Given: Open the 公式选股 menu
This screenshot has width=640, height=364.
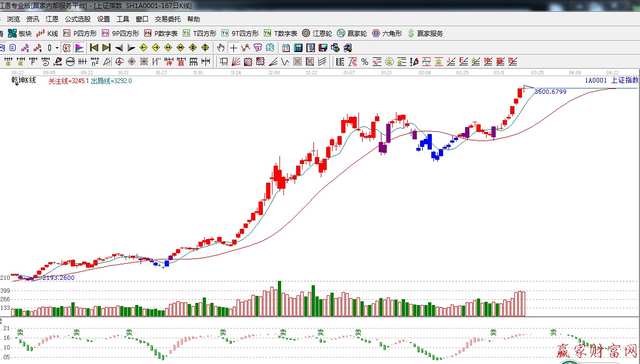Looking at the screenshot, I should coord(78,19).
